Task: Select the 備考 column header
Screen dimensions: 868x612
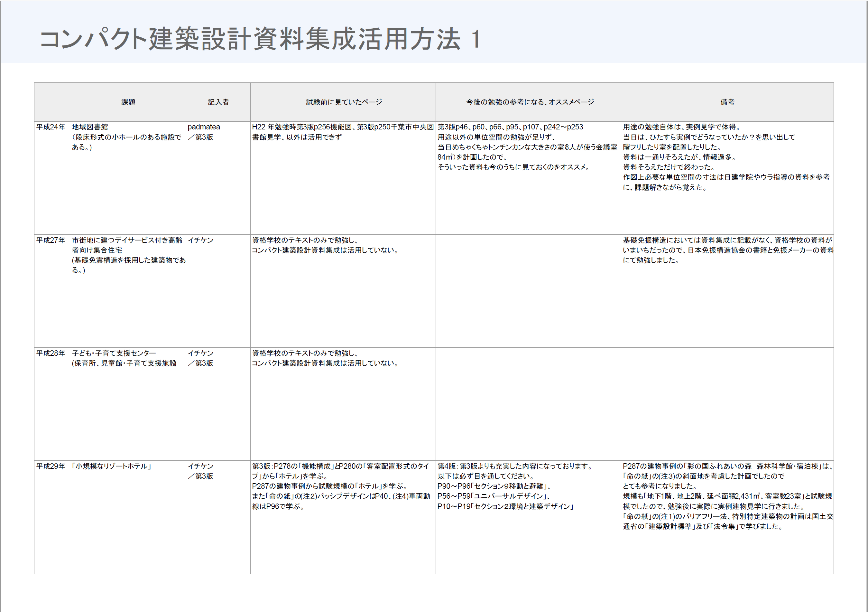Action: coord(727,102)
